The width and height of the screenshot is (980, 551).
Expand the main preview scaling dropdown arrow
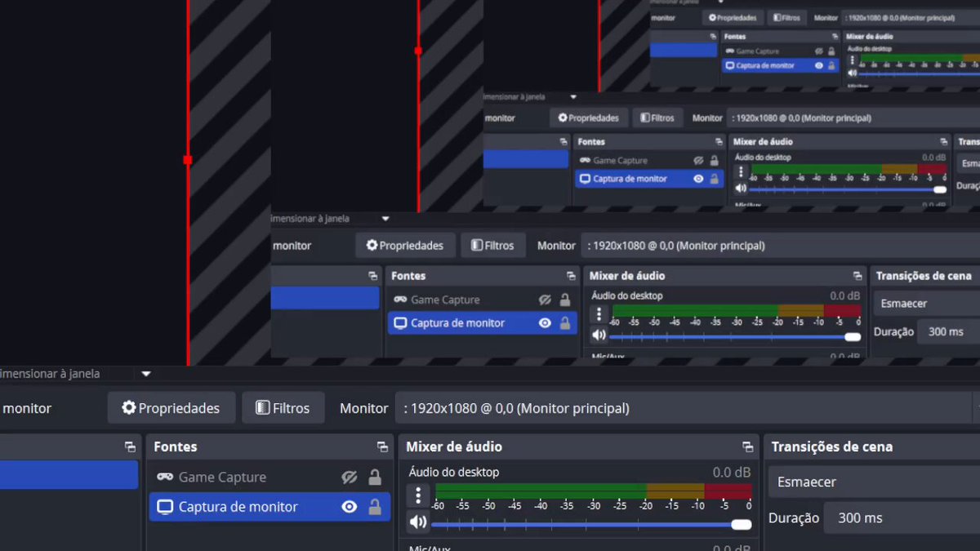tap(146, 374)
